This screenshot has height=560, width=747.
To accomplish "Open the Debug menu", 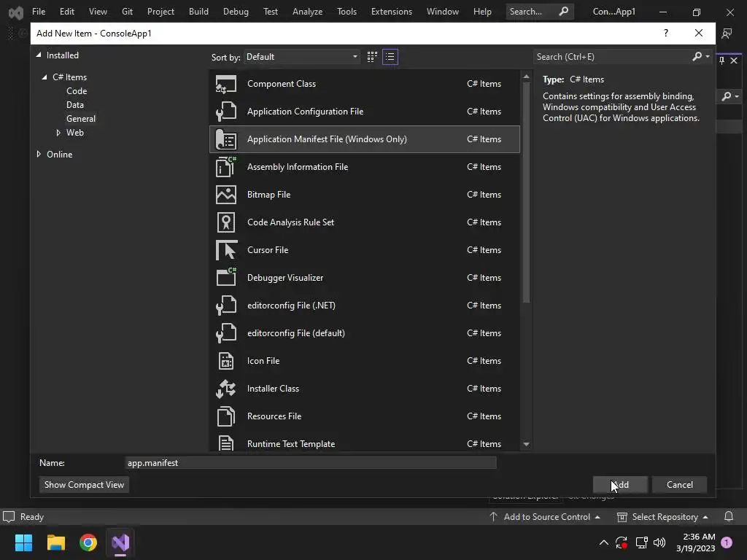I will tap(236, 12).
